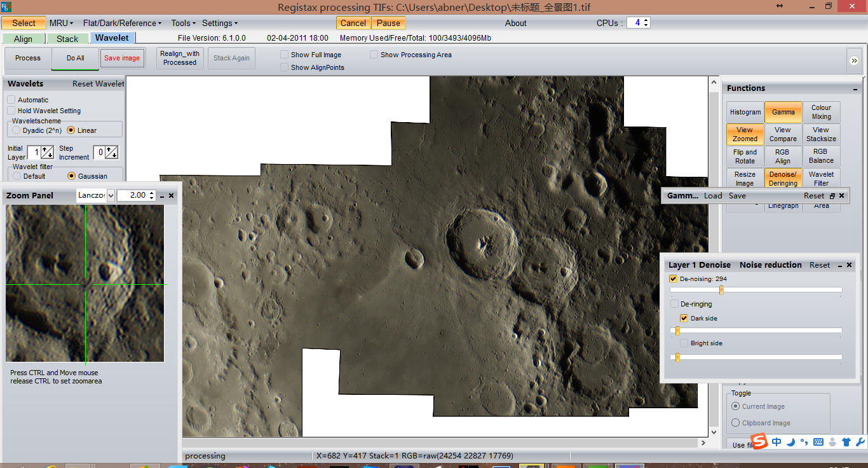Expand the MRU dropdown menu
868x468 pixels.
61,23
